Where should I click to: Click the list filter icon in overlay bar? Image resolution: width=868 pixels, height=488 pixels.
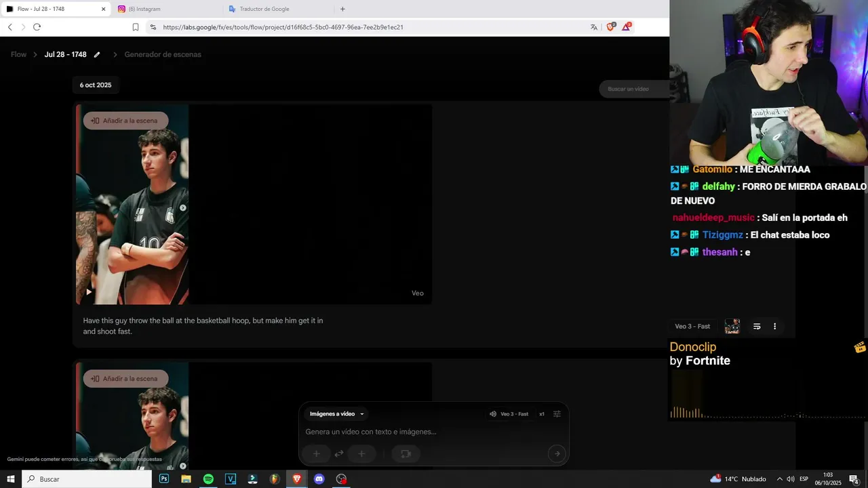(757, 327)
